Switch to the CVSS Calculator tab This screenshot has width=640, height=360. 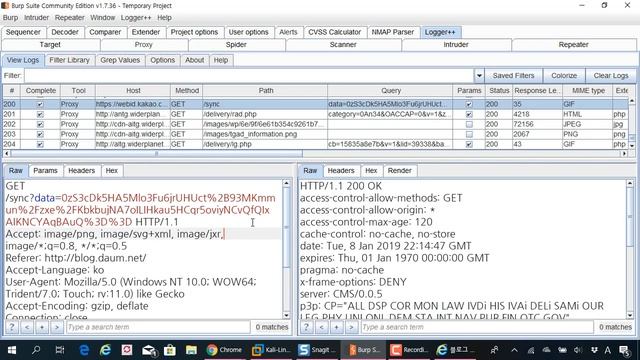(x=334, y=32)
